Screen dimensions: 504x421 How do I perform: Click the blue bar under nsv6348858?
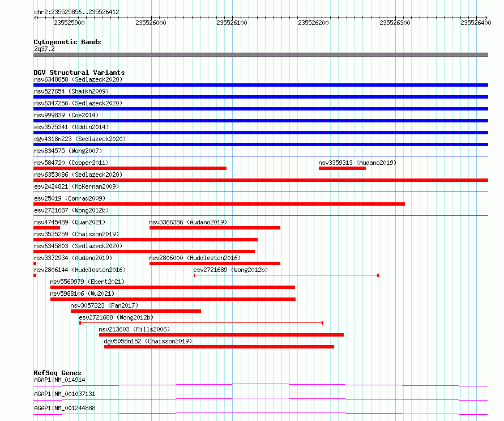(x=260, y=85)
